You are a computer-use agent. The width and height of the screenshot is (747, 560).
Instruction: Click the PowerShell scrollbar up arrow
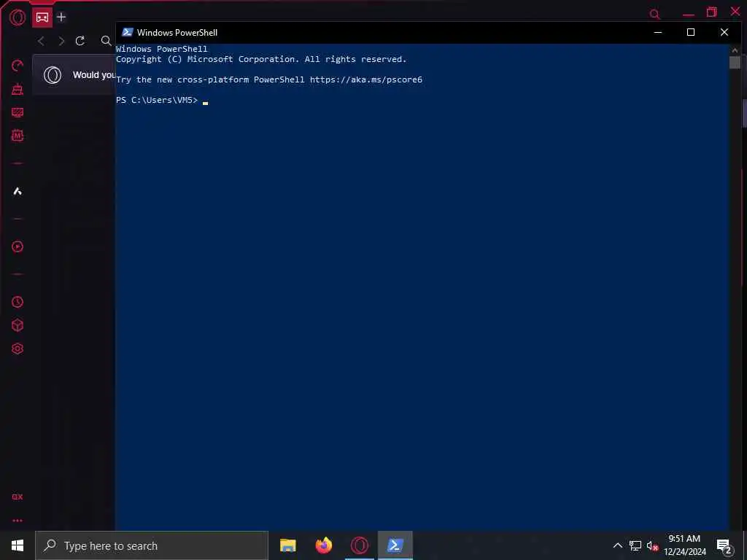pos(735,50)
